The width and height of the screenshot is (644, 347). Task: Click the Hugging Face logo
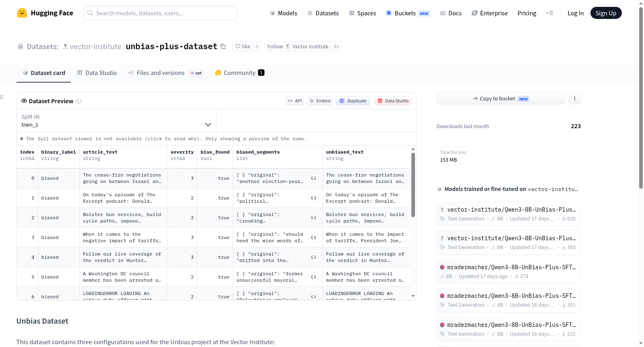pos(45,13)
